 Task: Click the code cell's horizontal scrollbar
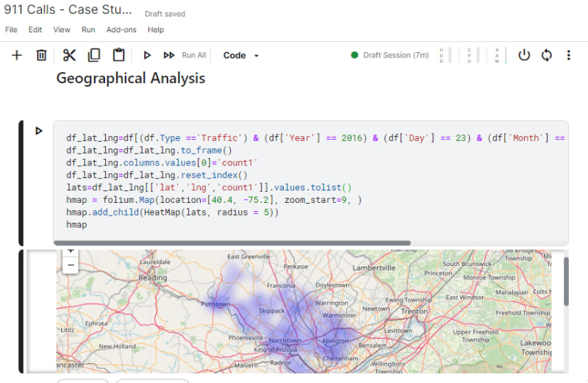click(232, 243)
